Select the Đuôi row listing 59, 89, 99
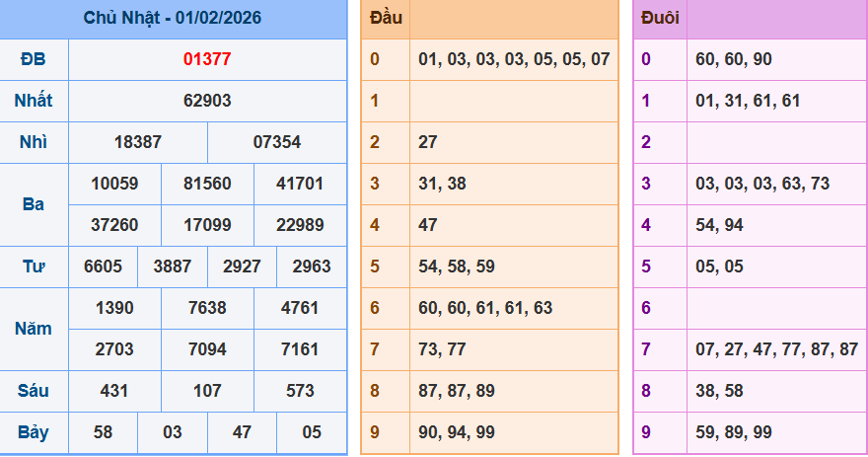The height and width of the screenshot is (457, 868). [x=734, y=432]
